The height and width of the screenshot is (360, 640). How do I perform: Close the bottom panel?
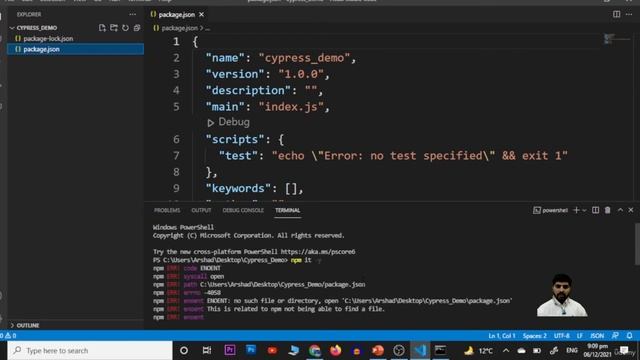tap(631, 210)
